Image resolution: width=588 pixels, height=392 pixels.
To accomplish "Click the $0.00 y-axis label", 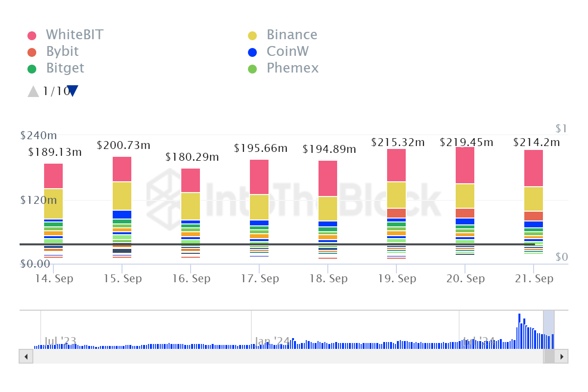I will click(35, 264).
